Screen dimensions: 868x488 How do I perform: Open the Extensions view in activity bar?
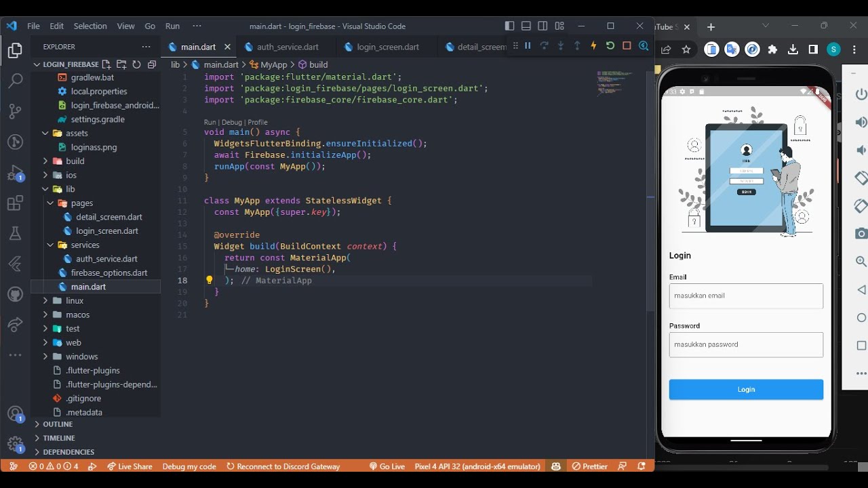pos(15,203)
